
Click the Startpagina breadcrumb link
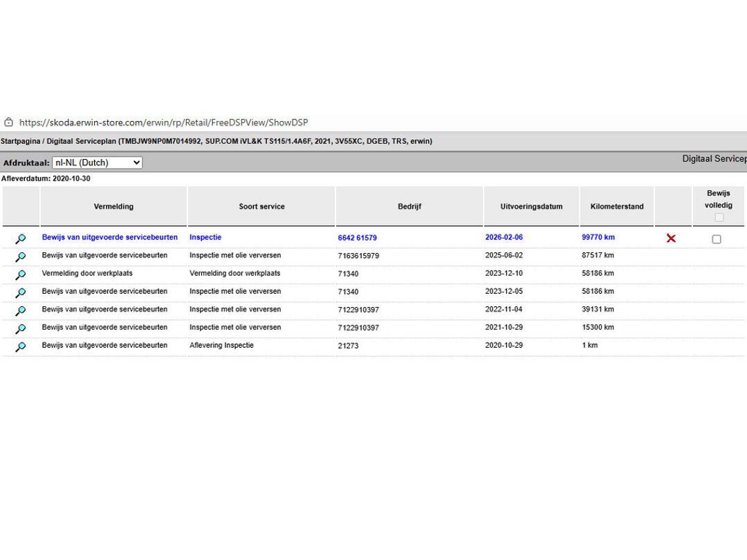[19, 141]
